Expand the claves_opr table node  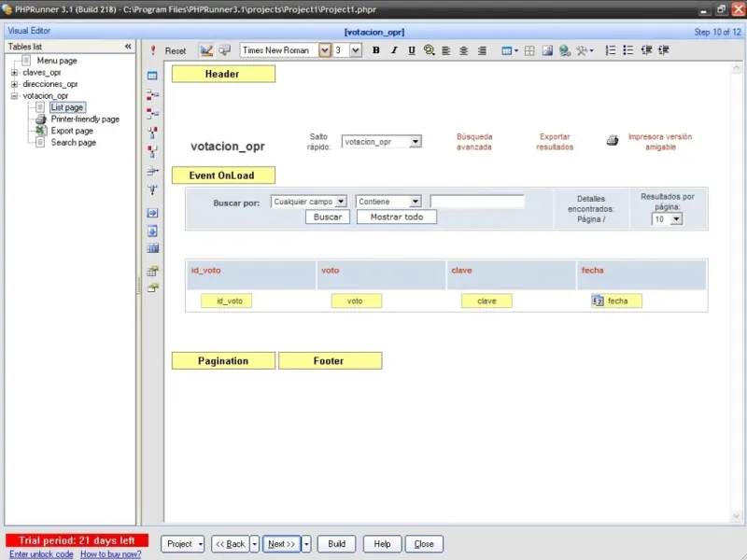[14, 72]
